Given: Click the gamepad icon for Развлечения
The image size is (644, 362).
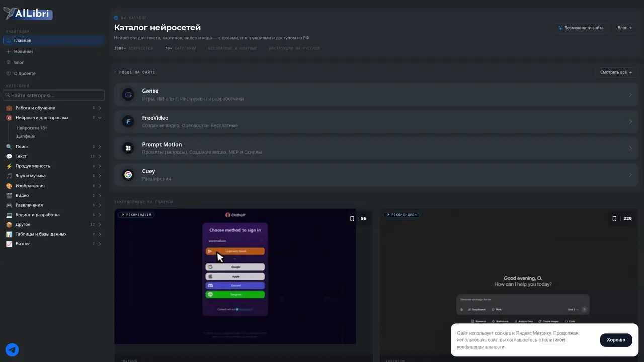Looking at the screenshot, I should click(x=9, y=205).
